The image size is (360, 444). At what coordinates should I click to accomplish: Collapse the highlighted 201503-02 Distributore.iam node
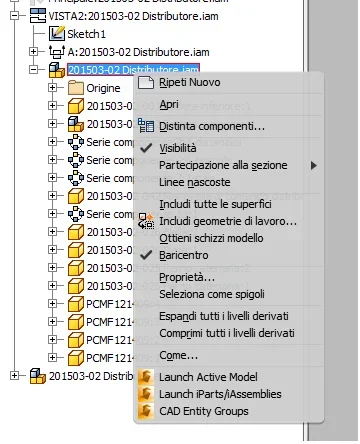33,69
